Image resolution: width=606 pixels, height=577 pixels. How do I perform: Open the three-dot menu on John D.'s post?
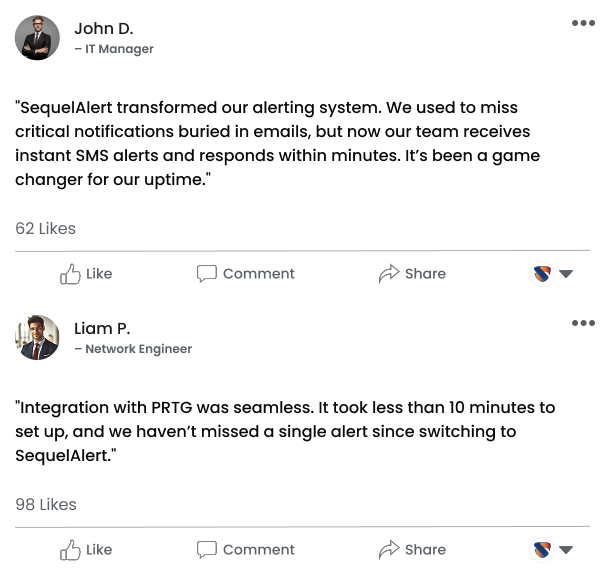583,23
